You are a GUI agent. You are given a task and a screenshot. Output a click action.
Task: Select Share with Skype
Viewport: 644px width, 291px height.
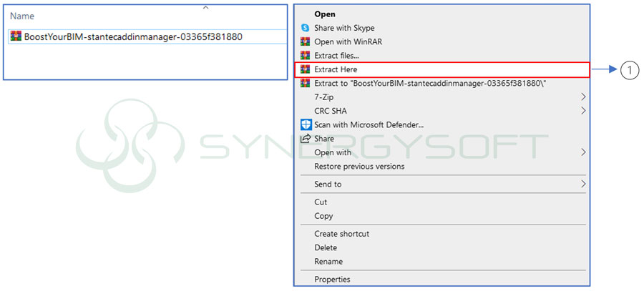(344, 28)
